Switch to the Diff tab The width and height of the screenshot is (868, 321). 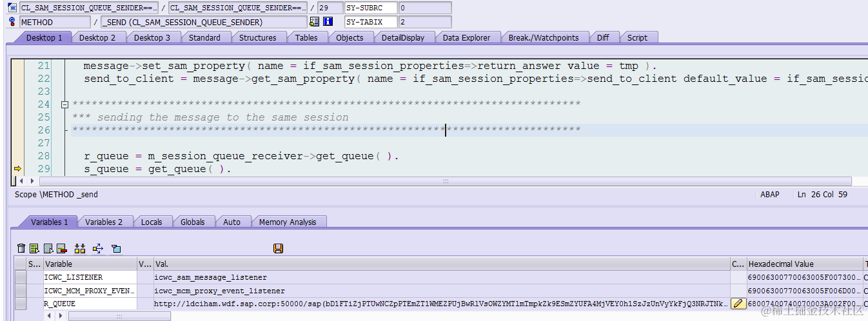click(x=603, y=37)
